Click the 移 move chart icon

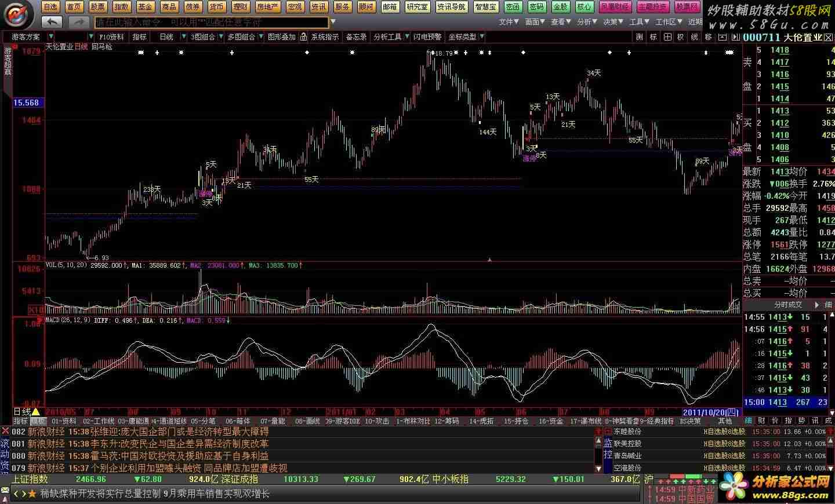(x=708, y=36)
